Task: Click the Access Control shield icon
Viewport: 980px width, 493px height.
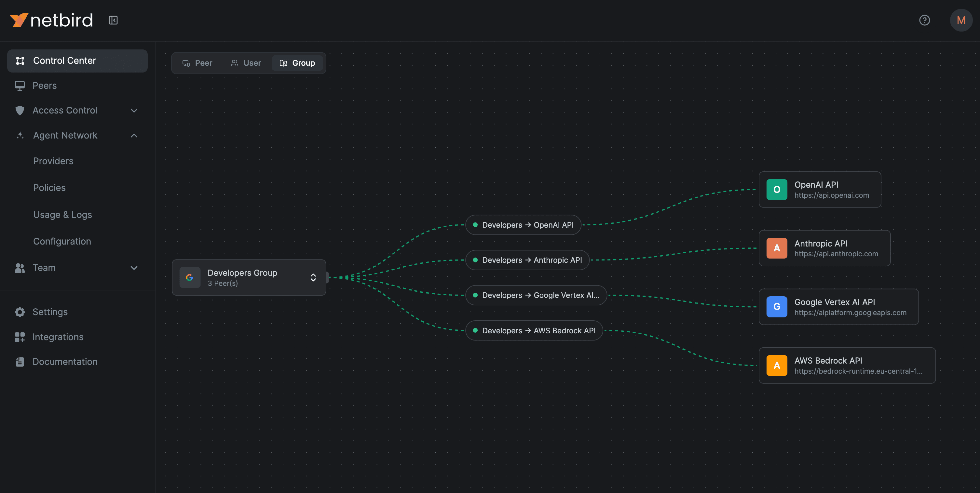Action: tap(20, 111)
